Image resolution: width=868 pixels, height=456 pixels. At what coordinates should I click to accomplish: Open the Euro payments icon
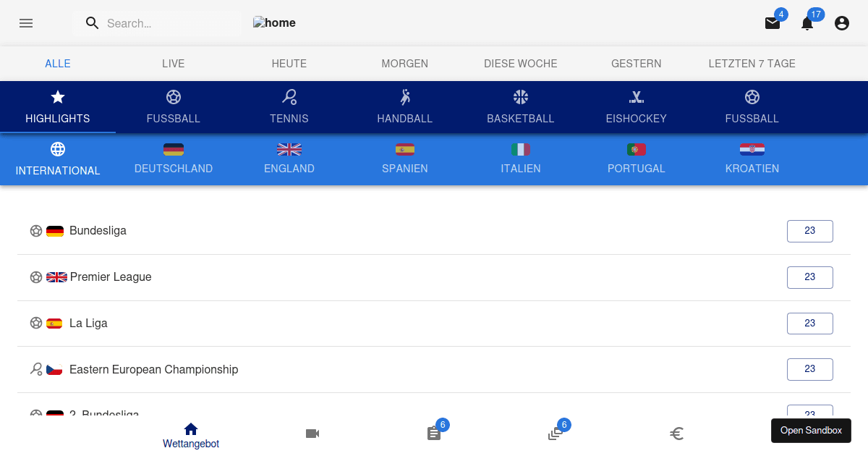[678, 433]
